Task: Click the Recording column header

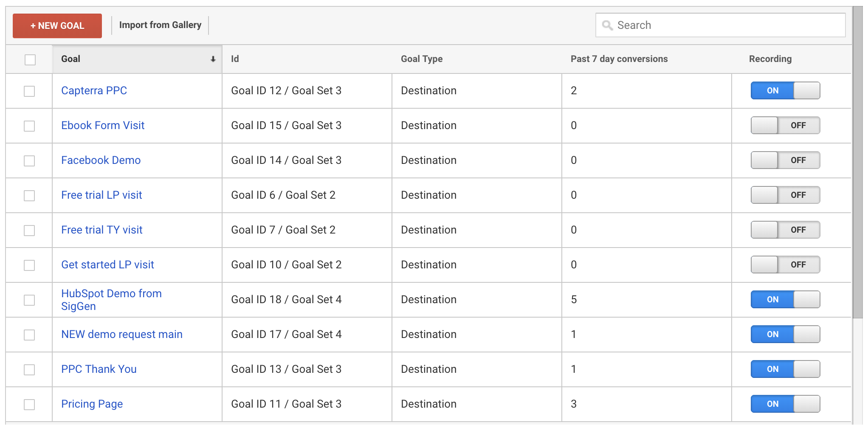Action: click(770, 59)
